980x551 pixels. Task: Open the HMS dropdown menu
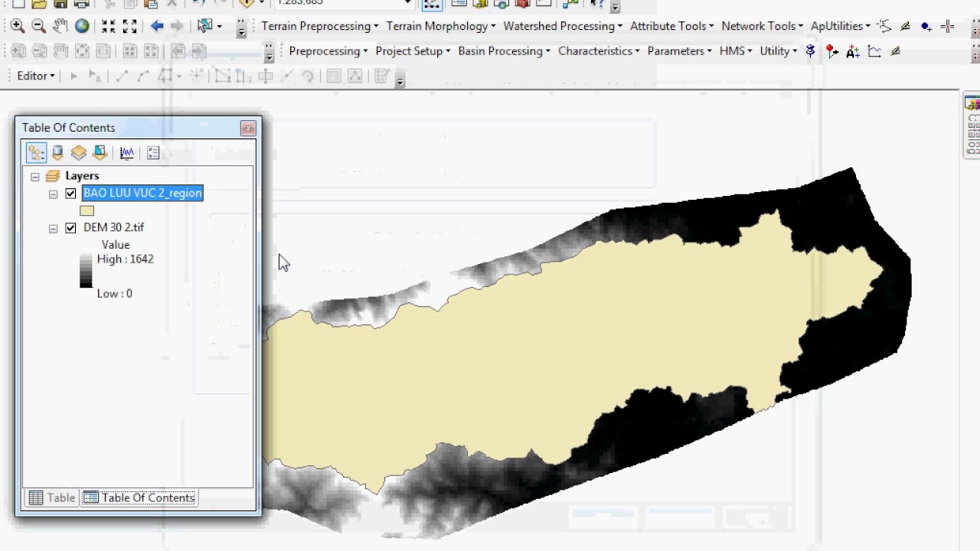[736, 51]
